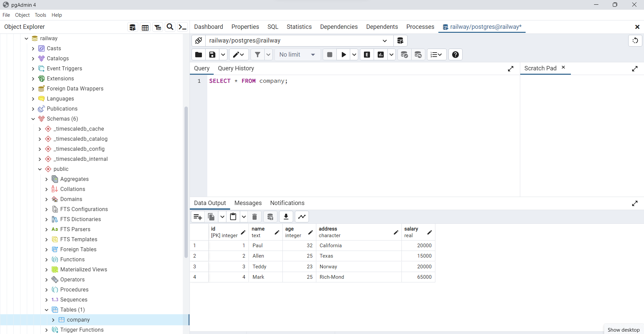Click the Object Explorer vertical scrollbar
The width and height of the screenshot is (644, 334).
[x=186, y=182]
